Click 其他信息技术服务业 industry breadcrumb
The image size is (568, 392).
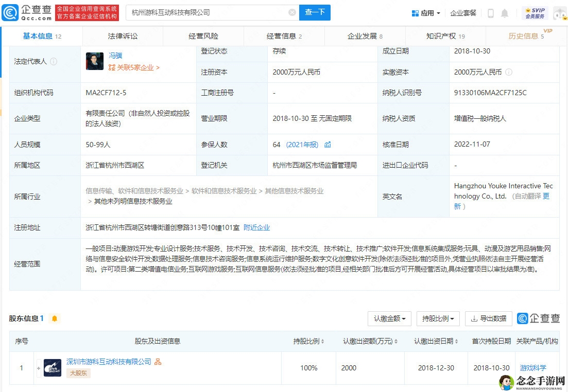pos(294,191)
